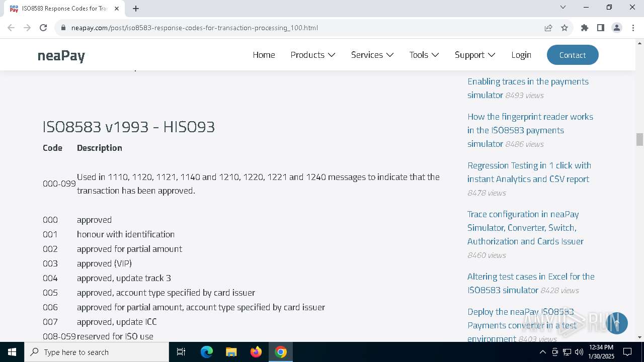Show hidden tray icons chevron

click(542, 352)
